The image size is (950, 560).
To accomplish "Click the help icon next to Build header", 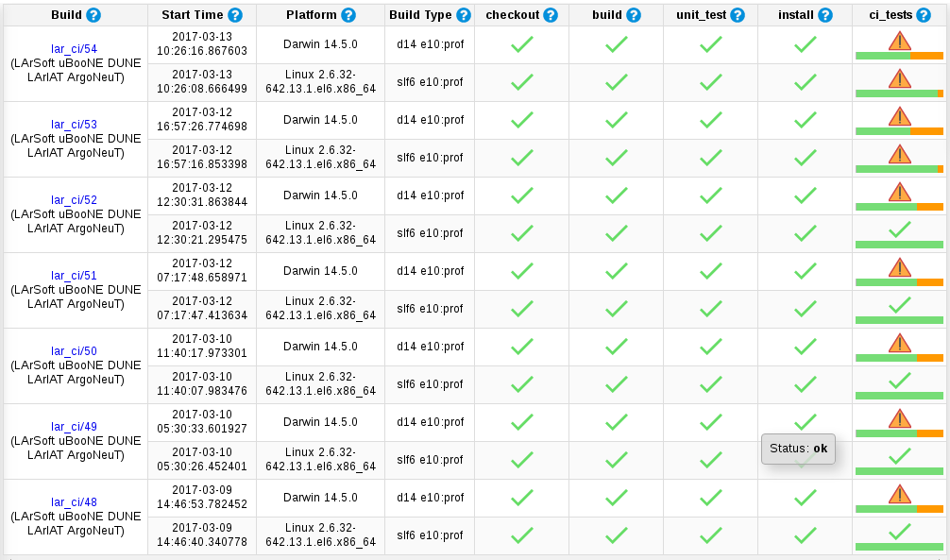I will coord(93,15).
